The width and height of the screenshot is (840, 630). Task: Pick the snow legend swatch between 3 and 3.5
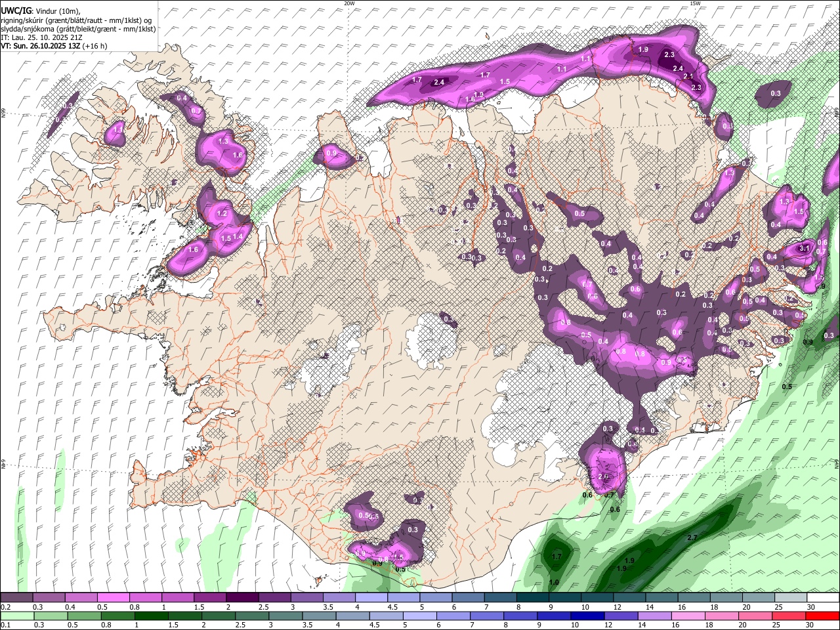tap(306, 598)
